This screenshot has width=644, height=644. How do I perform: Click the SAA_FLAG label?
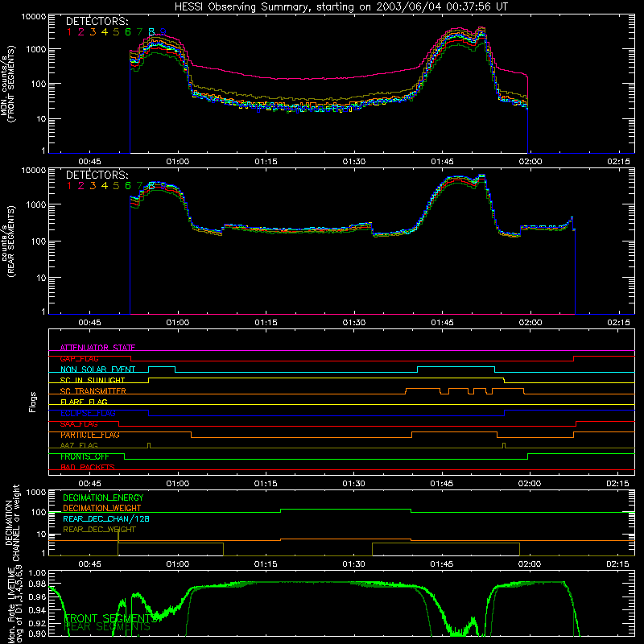click(x=79, y=423)
